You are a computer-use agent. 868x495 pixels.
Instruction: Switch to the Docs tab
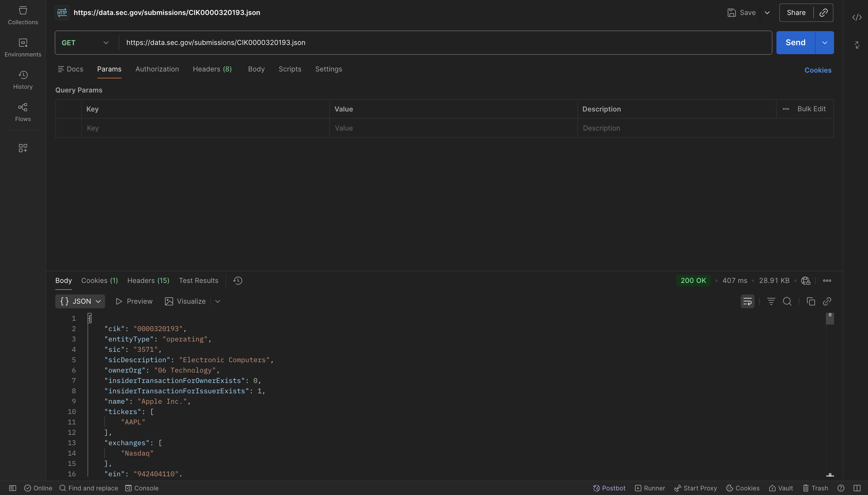[x=70, y=69]
